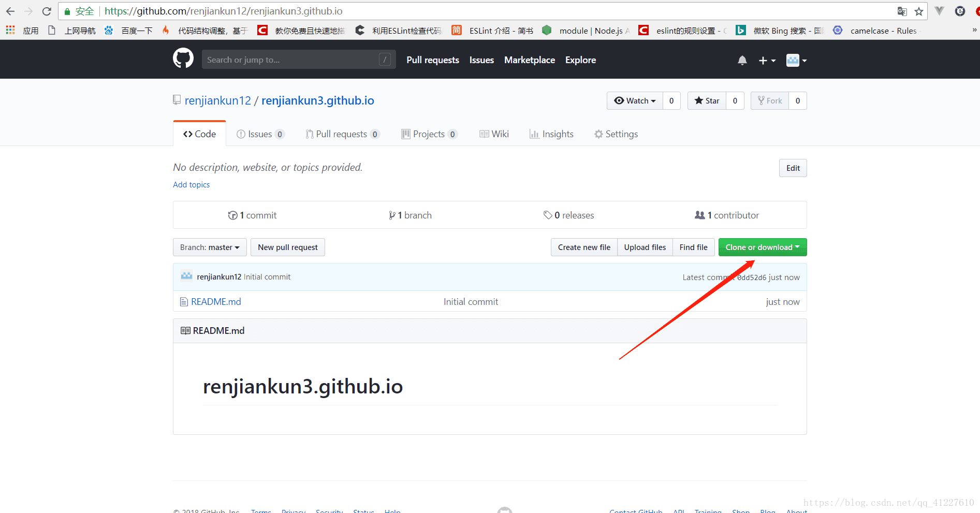Image resolution: width=980 pixels, height=513 pixels.
Task: View the 1 contributor page
Action: pyautogui.click(x=727, y=215)
